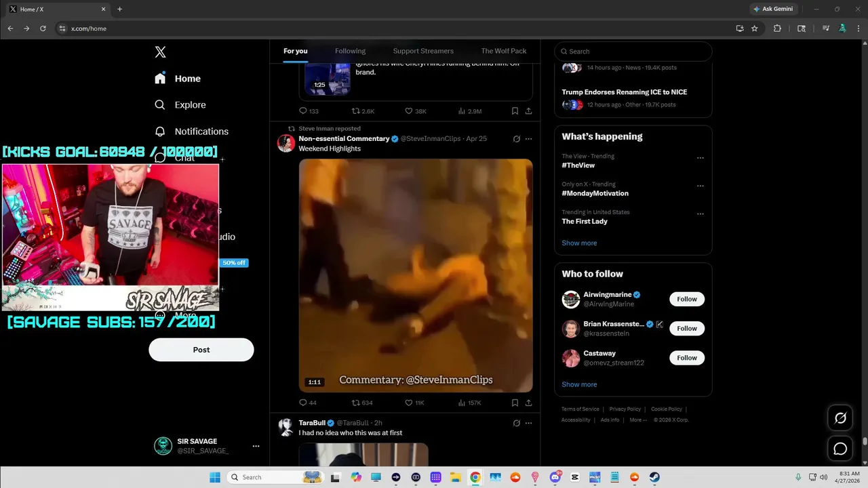This screenshot has width=868, height=488.
Task: Open more options on Non-essential Commentary post
Action: (x=528, y=139)
